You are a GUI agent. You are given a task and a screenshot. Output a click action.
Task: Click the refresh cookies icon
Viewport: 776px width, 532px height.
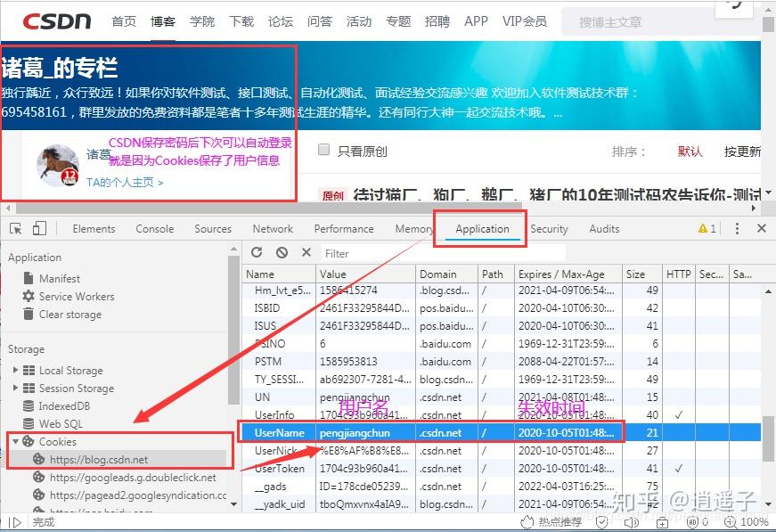[x=257, y=252]
